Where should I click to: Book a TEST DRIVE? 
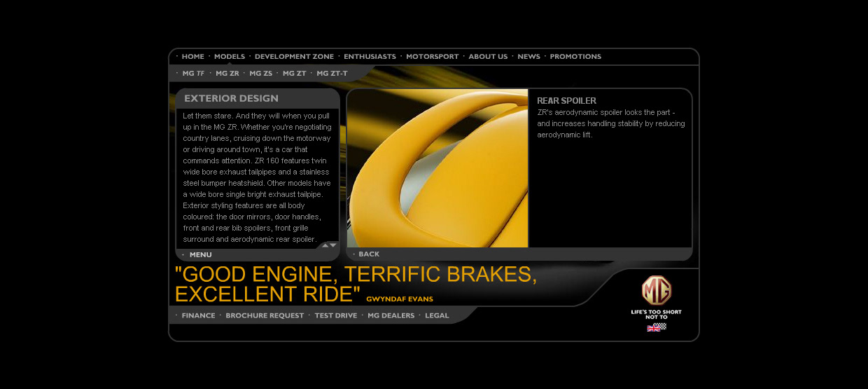click(x=336, y=315)
